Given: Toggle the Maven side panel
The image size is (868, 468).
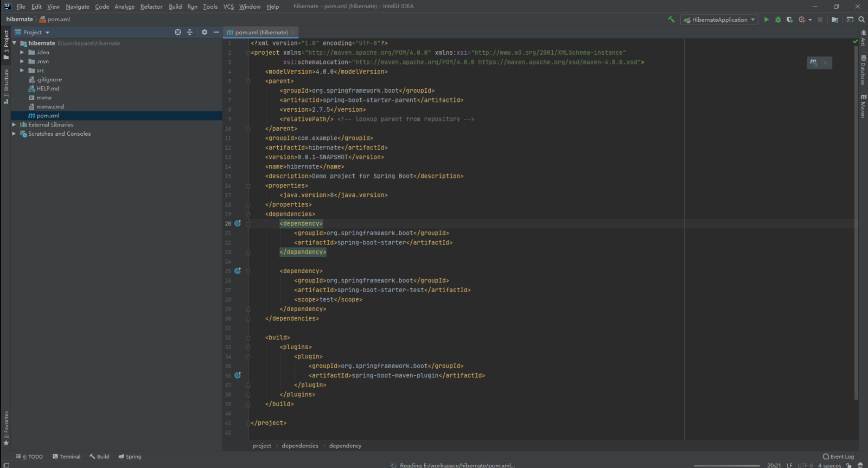Looking at the screenshot, I should [x=863, y=106].
